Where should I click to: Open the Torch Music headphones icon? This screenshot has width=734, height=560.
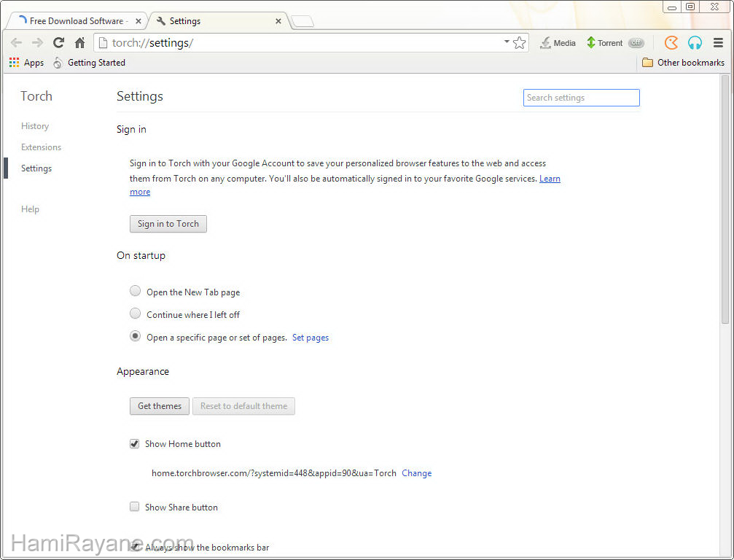pos(695,42)
